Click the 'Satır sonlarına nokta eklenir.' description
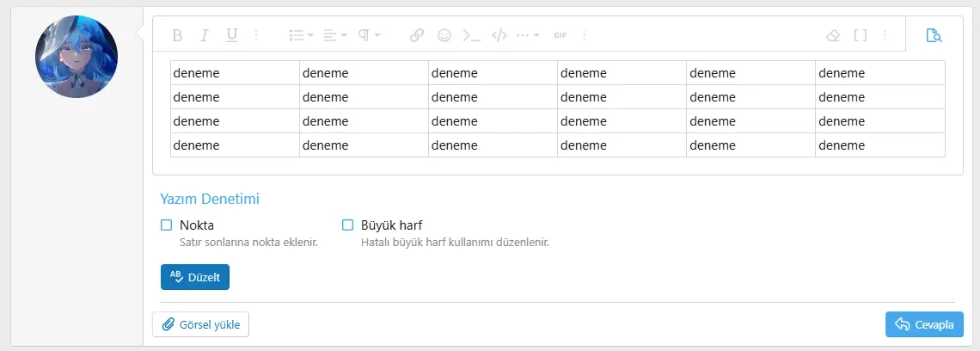This screenshot has height=351, width=980. tap(248, 242)
